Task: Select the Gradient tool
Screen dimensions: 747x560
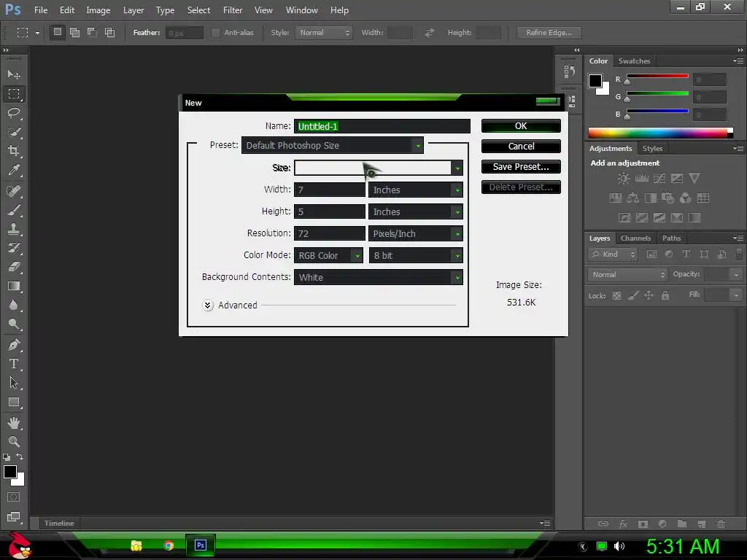Action: (x=14, y=286)
